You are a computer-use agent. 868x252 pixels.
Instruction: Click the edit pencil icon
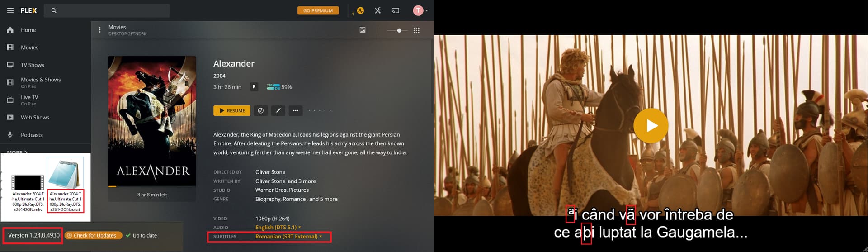pos(278,110)
